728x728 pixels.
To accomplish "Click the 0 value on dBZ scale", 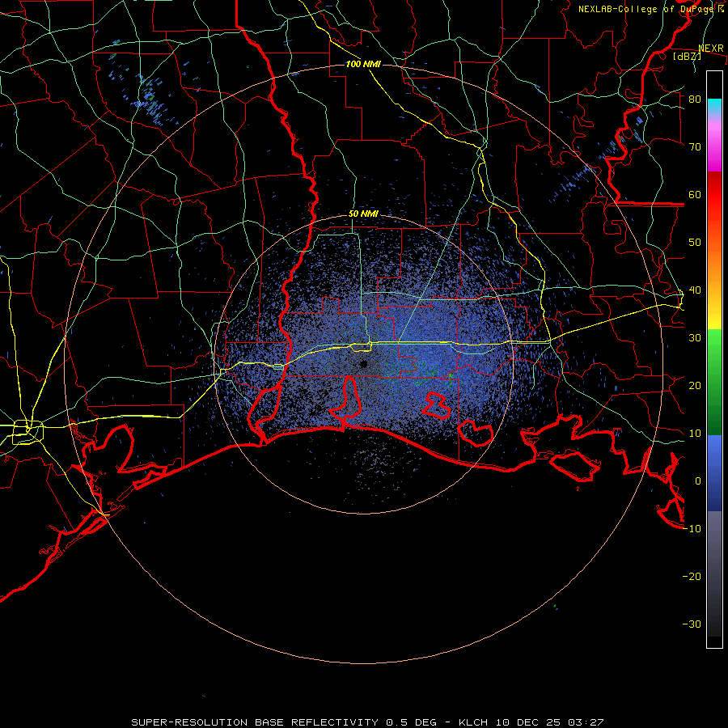I will click(698, 481).
